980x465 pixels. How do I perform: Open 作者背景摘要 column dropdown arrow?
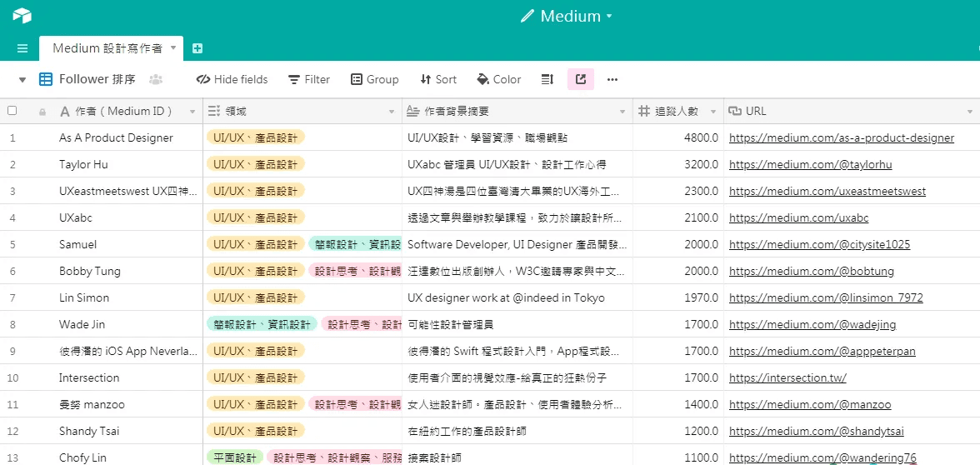point(622,112)
